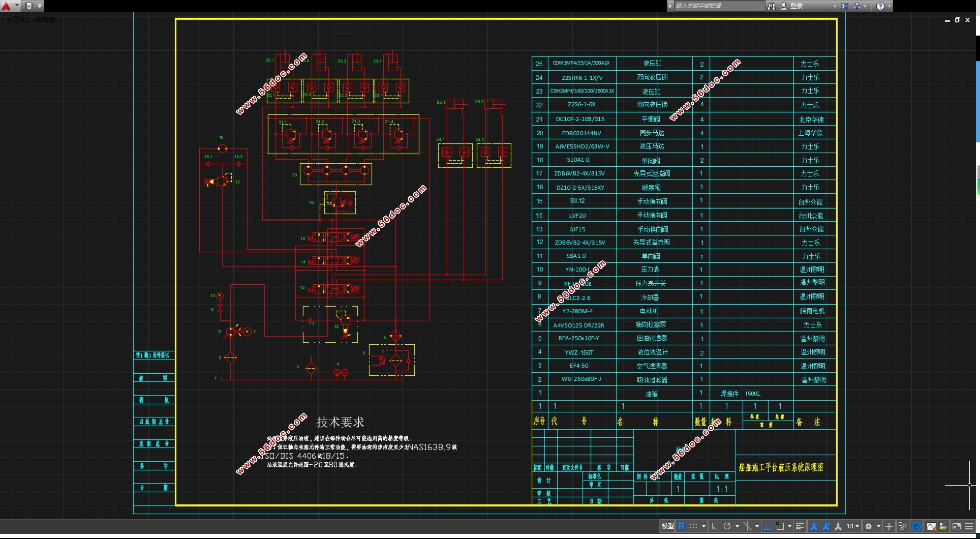Click the isolate objects shapes icon
Screen dimensions: 980x539
click(x=902, y=526)
